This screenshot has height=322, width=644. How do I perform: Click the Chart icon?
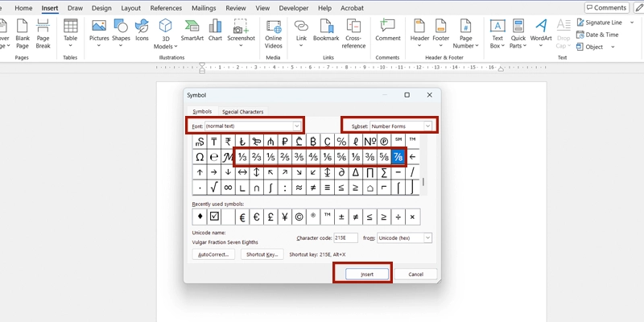point(215,30)
